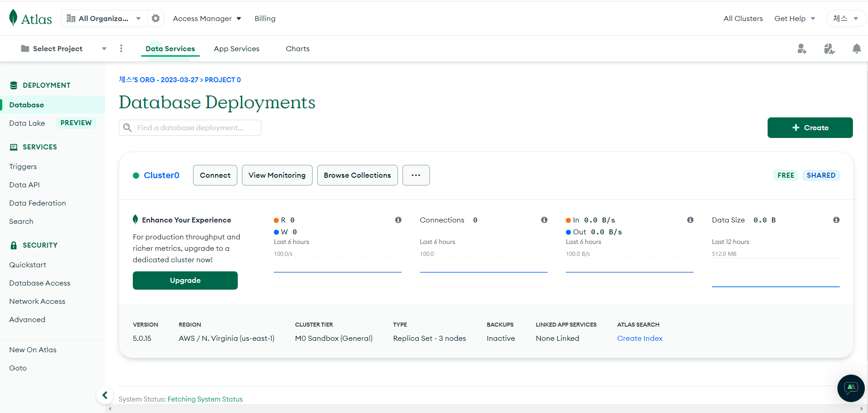Image resolution: width=868 pixels, height=413 pixels.
Task: Open Triggers in the sidebar
Action: tap(23, 167)
